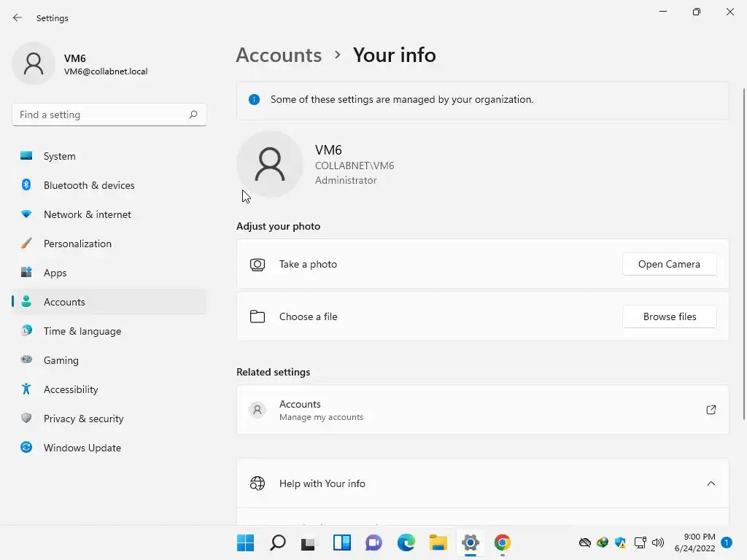Viewport: 747px width, 560px height.
Task: Open Task View on the taskbar
Action: coord(309,542)
